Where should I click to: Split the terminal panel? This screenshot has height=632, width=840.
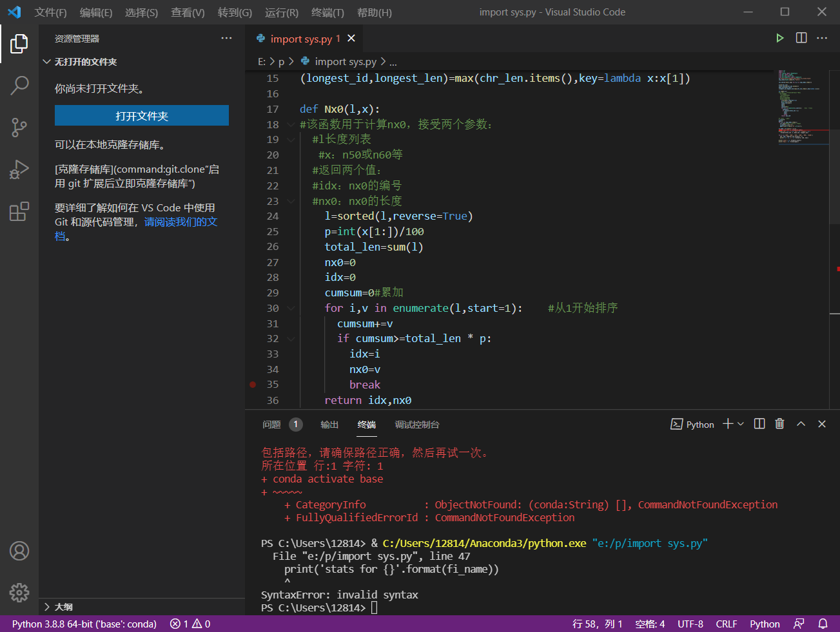point(759,424)
